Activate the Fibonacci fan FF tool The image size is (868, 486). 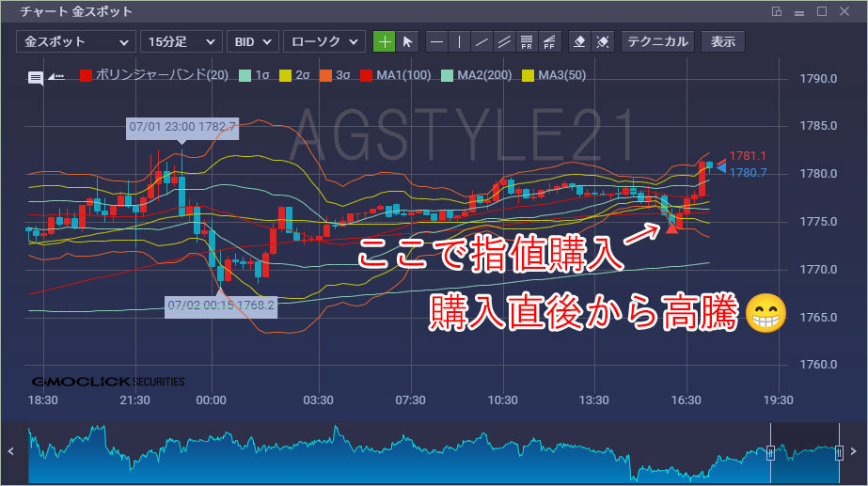click(x=550, y=41)
